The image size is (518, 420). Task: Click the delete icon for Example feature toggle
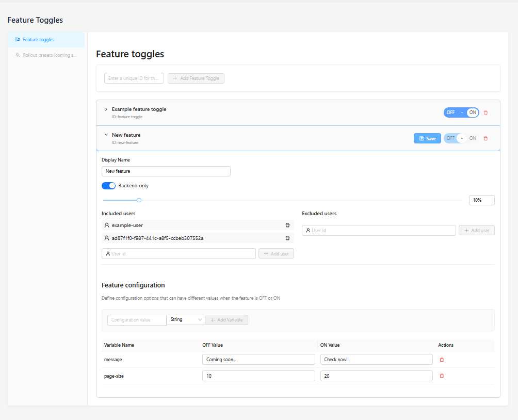click(485, 112)
